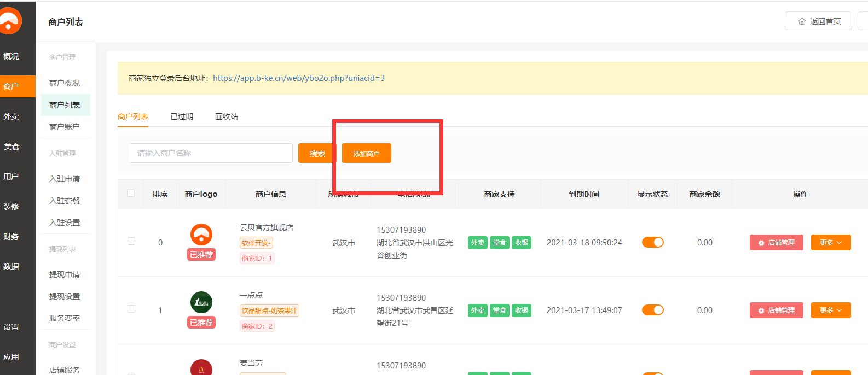Select 商户列表 submenu item
This screenshot has height=375, width=868.
point(65,105)
